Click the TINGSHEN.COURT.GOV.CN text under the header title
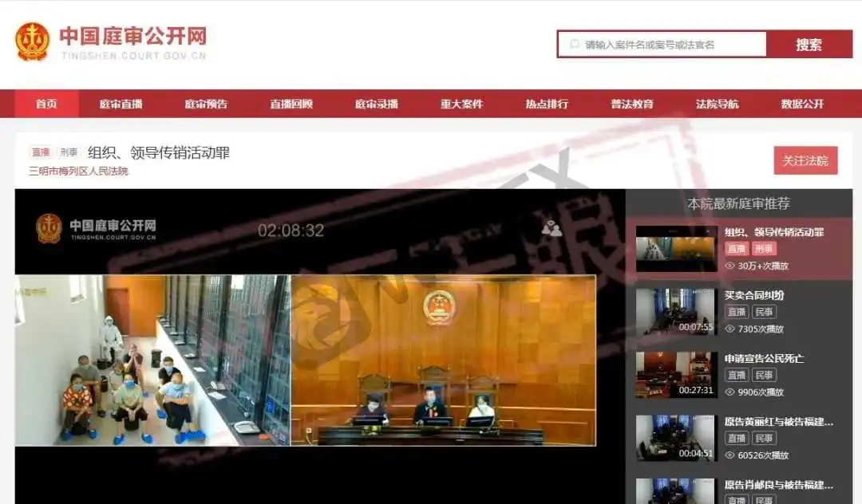This screenshot has width=862, height=504. [x=133, y=56]
